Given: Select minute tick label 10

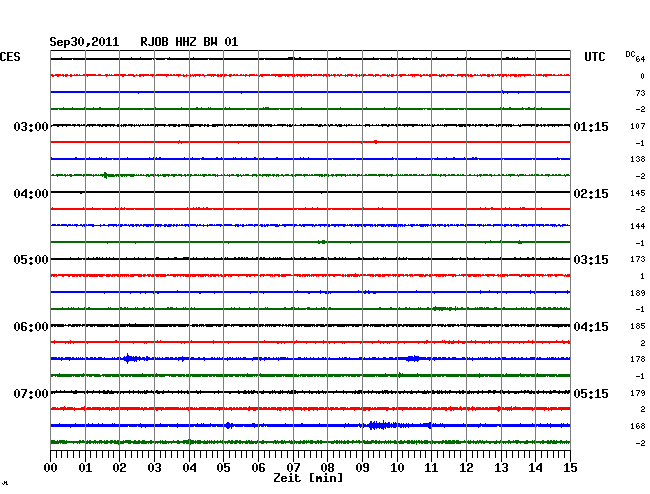Looking at the screenshot, I should 397,468.
